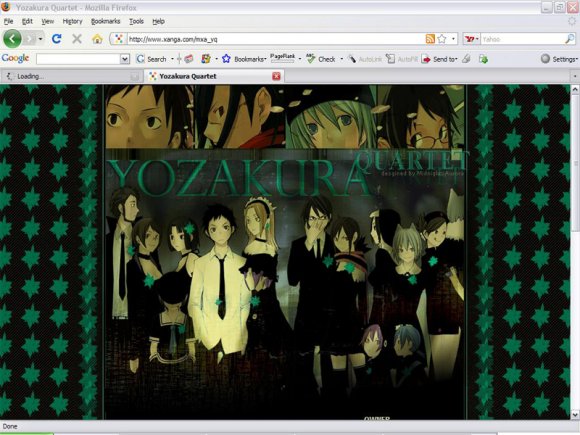Choose search engine via Yahoo icon dropdown

coord(471,39)
